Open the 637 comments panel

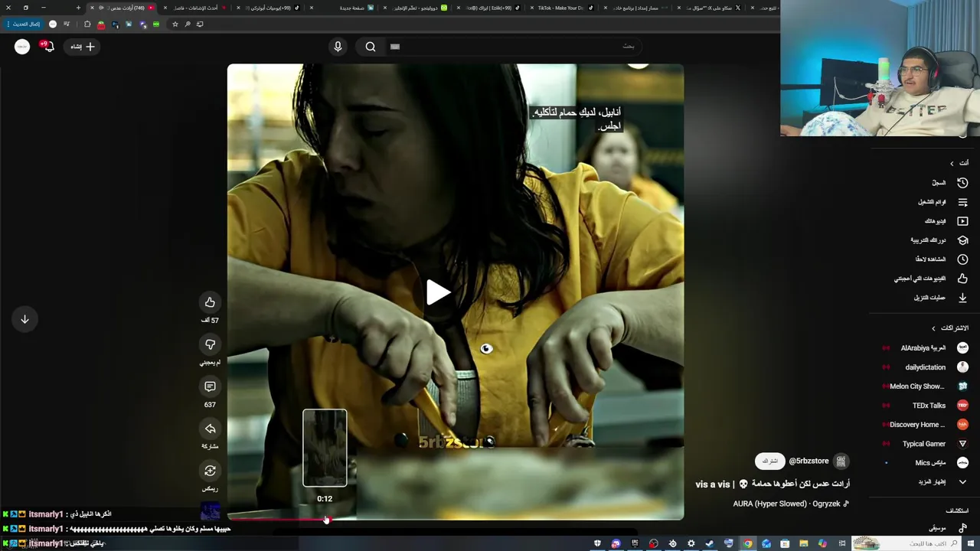(210, 386)
